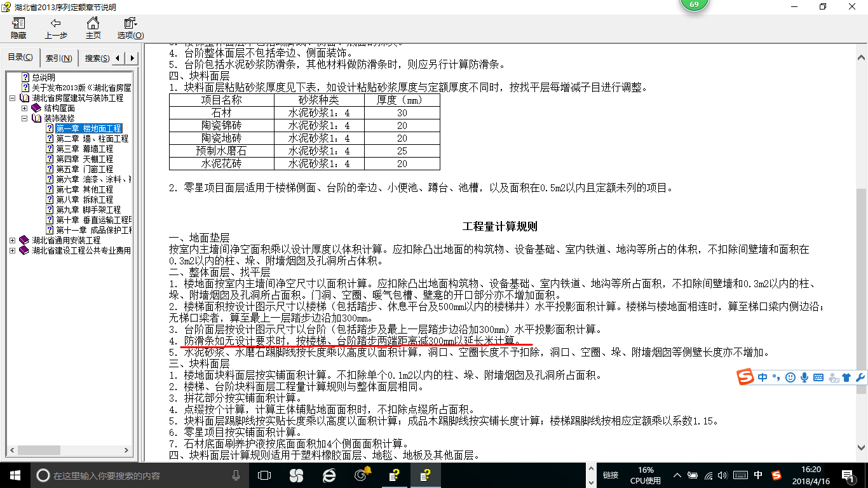Click the 隐藏 (Hide) toolbar button

[18, 29]
